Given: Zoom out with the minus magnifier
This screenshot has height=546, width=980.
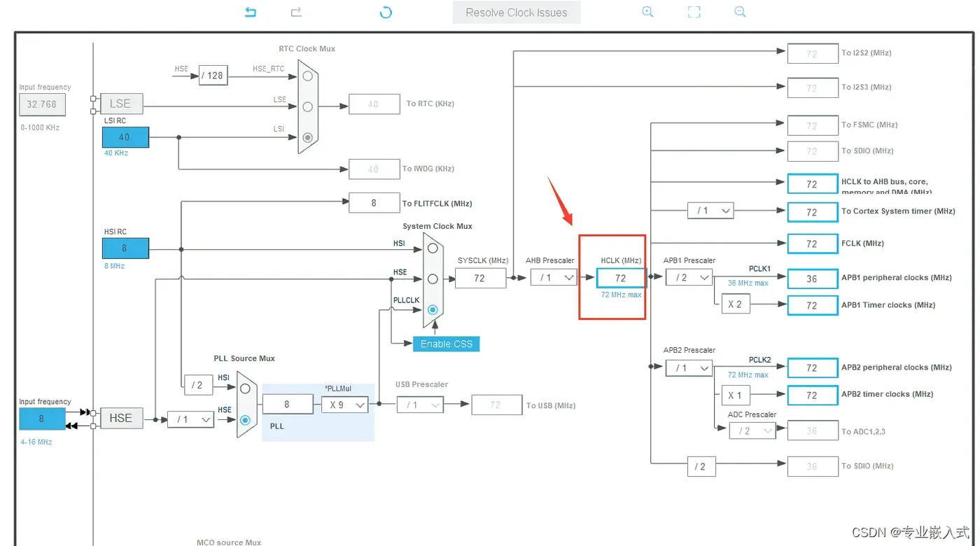Looking at the screenshot, I should 740,12.
